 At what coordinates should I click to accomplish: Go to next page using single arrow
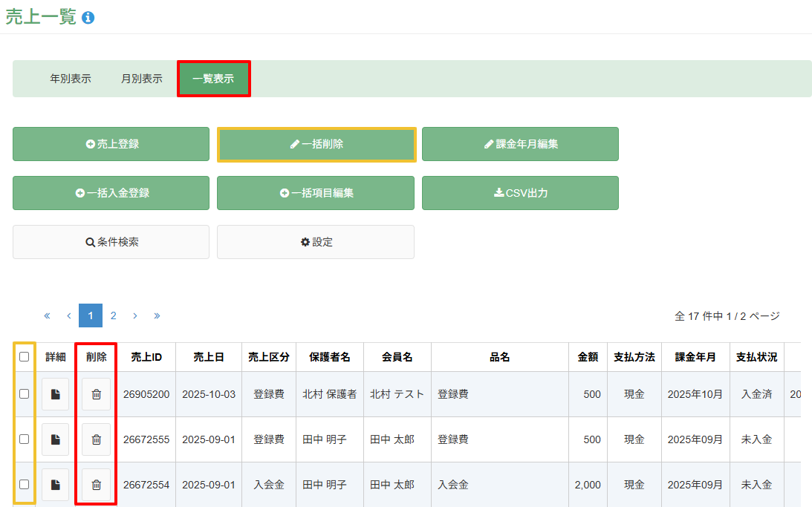click(134, 315)
